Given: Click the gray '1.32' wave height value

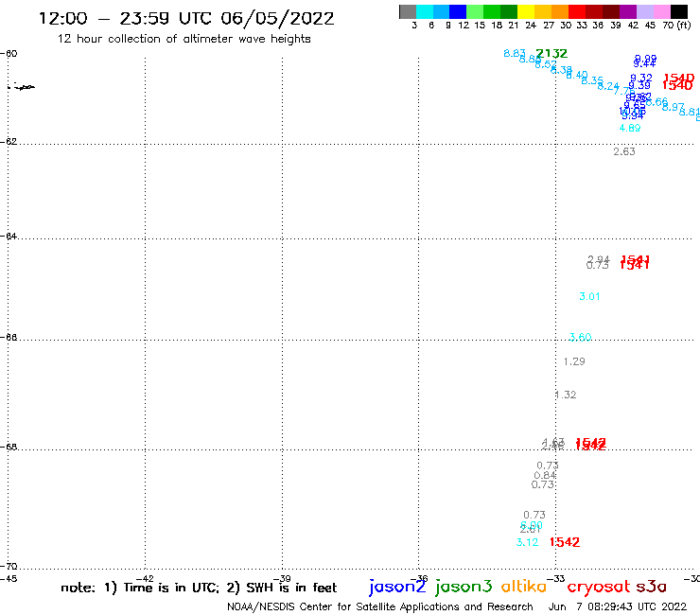Looking at the screenshot, I should pyautogui.click(x=566, y=395).
